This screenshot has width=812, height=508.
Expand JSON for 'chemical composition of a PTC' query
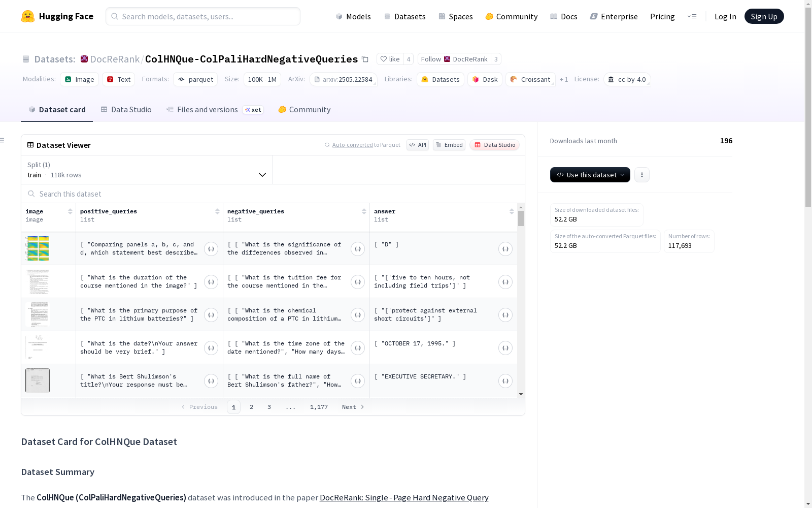point(358,315)
